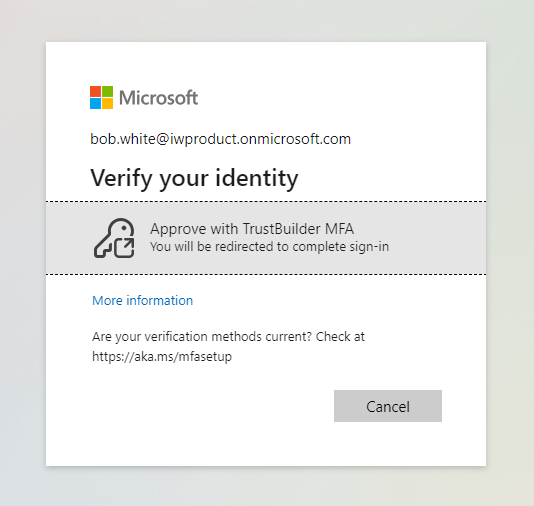Click the external-link arrow on the key icon

(x=124, y=248)
